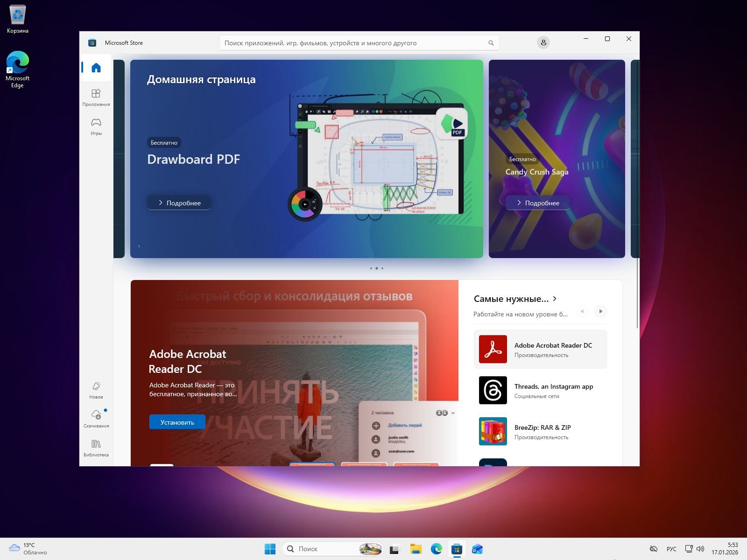Expand the Самые нужные collection chevron

pyautogui.click(x=555, y=299)
